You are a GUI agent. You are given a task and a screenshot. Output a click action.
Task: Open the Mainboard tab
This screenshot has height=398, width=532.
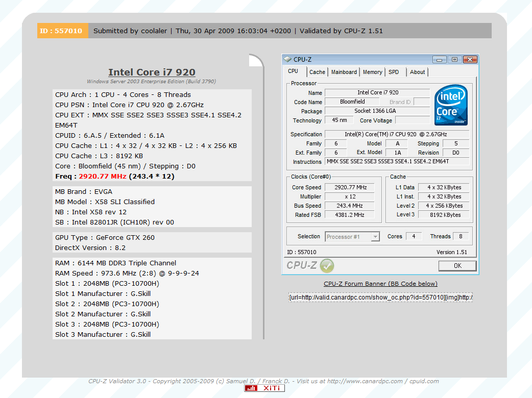[x=344, y=72]
